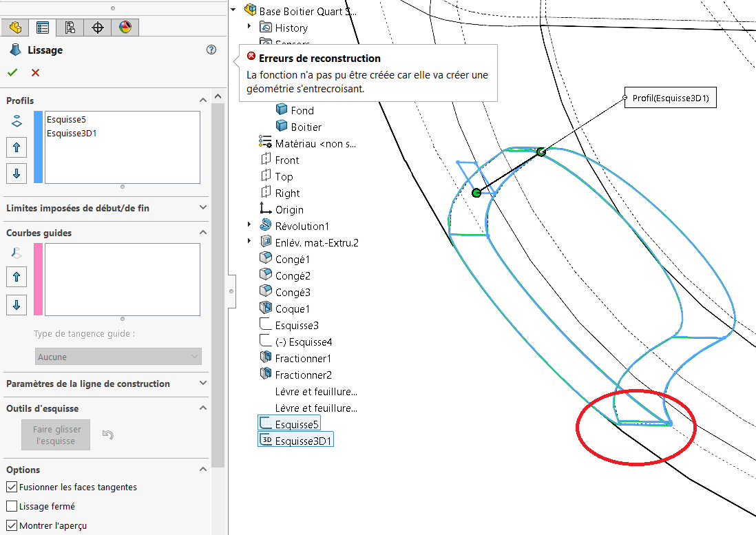Confirm the Lissage with the green checkmark
The height and width of the screenshot is (535, 756).
(x=12, y=72)
